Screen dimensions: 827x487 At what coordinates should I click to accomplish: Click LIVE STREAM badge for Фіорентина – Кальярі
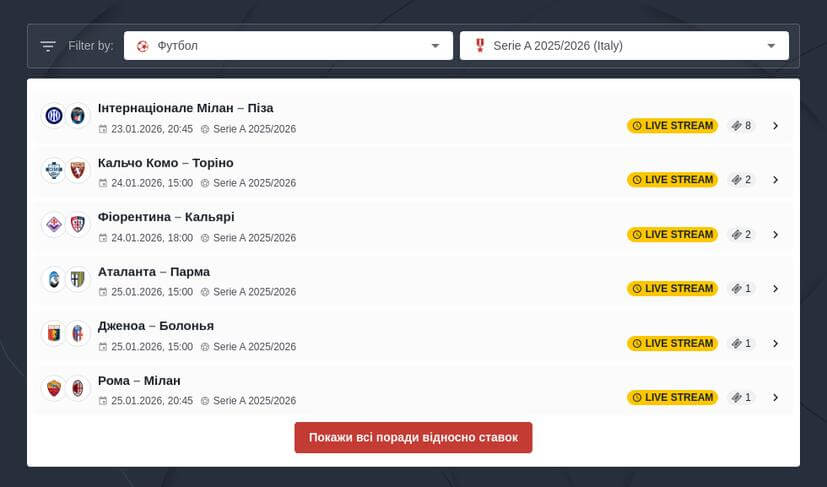[672, 235]
